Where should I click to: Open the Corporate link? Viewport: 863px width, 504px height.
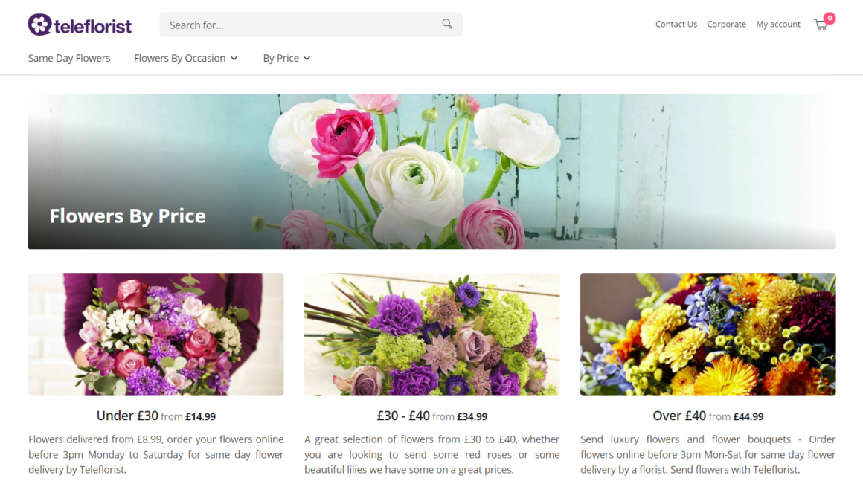(x=727, y=25)
